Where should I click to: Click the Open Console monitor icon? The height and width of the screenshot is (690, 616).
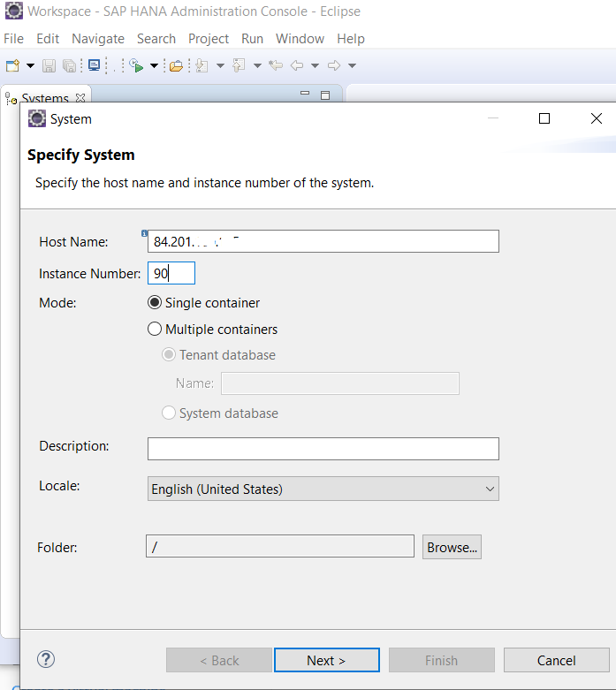click(x=94, y=65)
